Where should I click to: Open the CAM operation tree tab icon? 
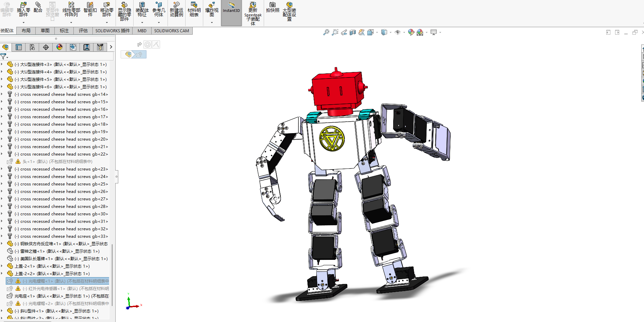tap(87, 47)
